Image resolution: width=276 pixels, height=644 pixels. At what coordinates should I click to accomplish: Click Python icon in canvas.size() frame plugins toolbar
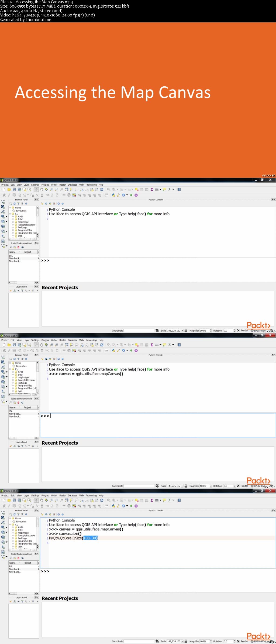(113, 506)
